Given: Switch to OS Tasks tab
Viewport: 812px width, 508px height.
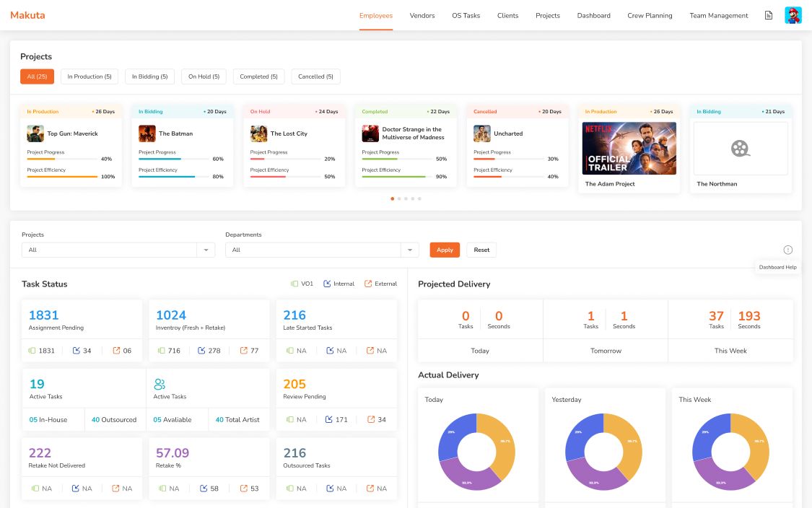Looking at the screenshot, I should coord(466,16).
